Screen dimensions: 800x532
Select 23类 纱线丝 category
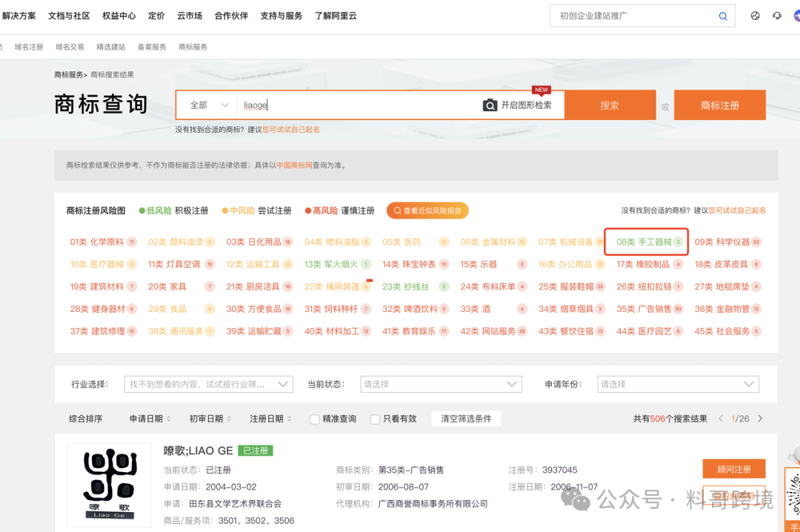[416, 287]
